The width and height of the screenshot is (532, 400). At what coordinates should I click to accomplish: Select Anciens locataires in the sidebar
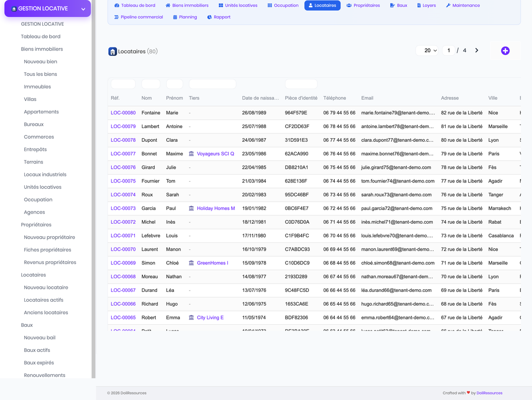46,312
